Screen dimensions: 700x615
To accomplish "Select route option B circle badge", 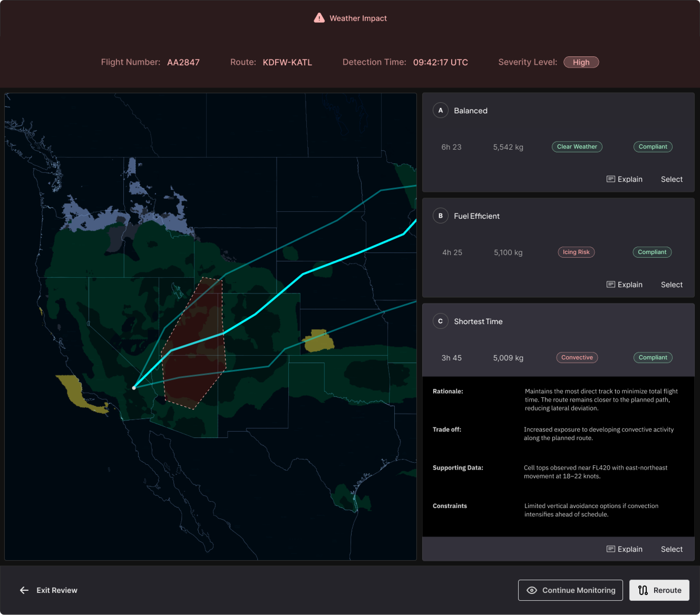I will coord(440,216).
